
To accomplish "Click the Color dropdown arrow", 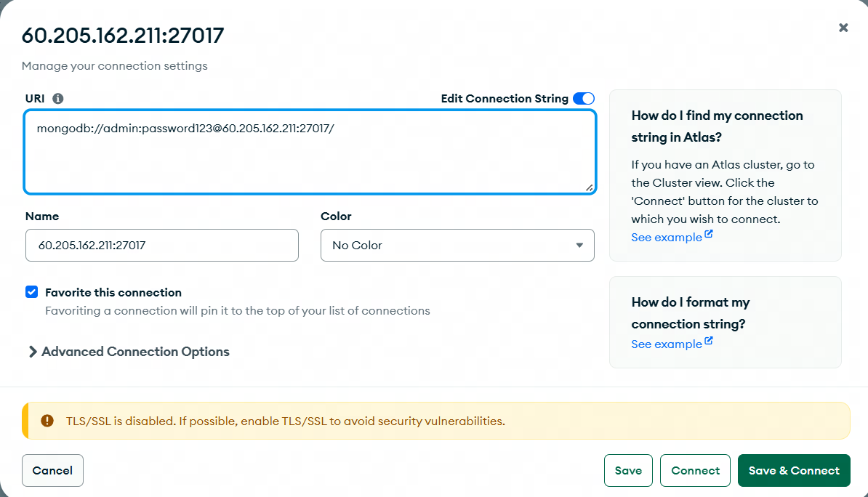I will click(x=579, y=246).
